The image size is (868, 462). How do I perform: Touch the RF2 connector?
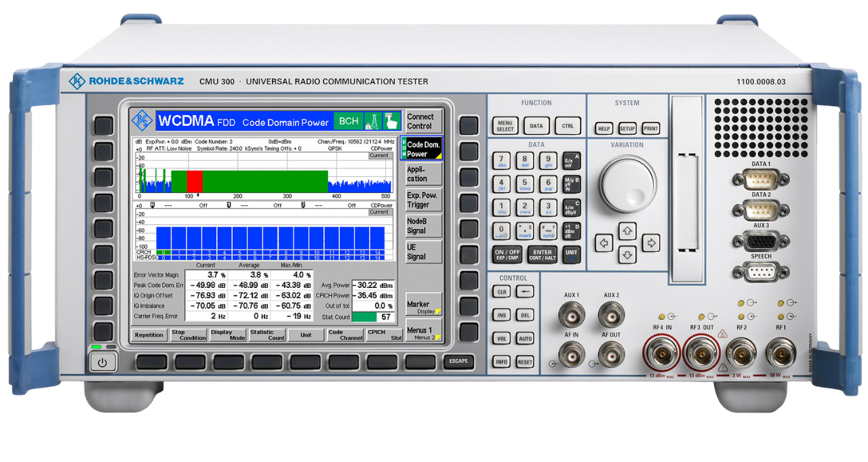pyautogui.click(x=741, y=353)
